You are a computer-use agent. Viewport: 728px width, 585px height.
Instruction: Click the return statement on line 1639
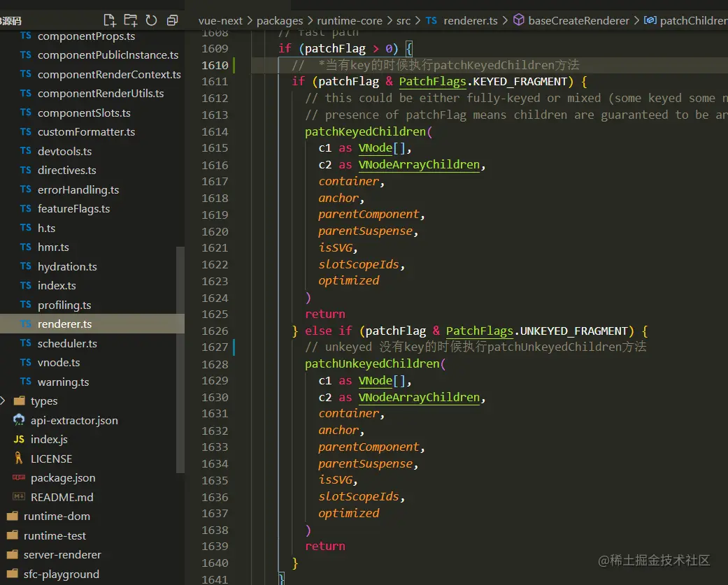click(x=325, y=546)
